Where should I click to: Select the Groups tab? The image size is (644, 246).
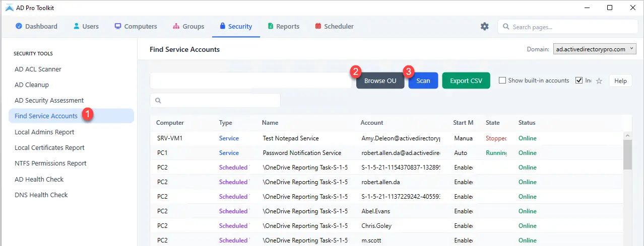(x=188, y=26)
